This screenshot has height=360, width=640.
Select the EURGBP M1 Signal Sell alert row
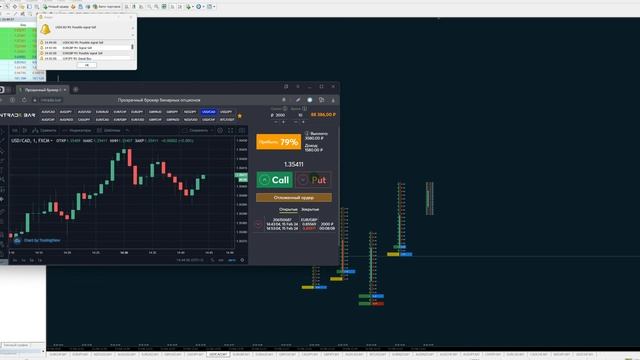[x=85, y=48]
